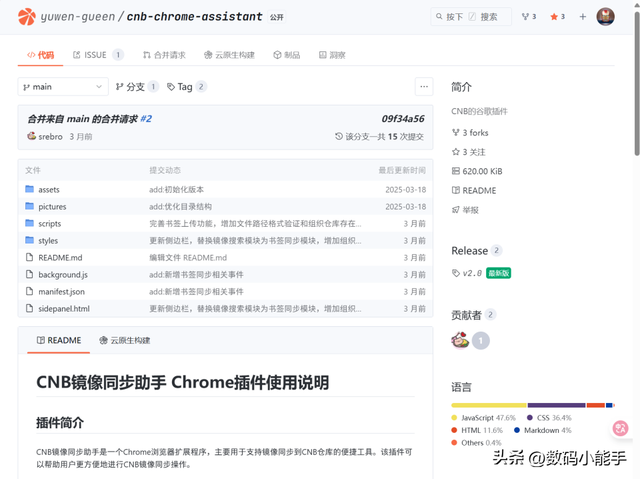Image resolution: width=640 pixels, height=479 pixels.
Task: Open the yuwen-gueen organization link
Action: tap(78, 17)
